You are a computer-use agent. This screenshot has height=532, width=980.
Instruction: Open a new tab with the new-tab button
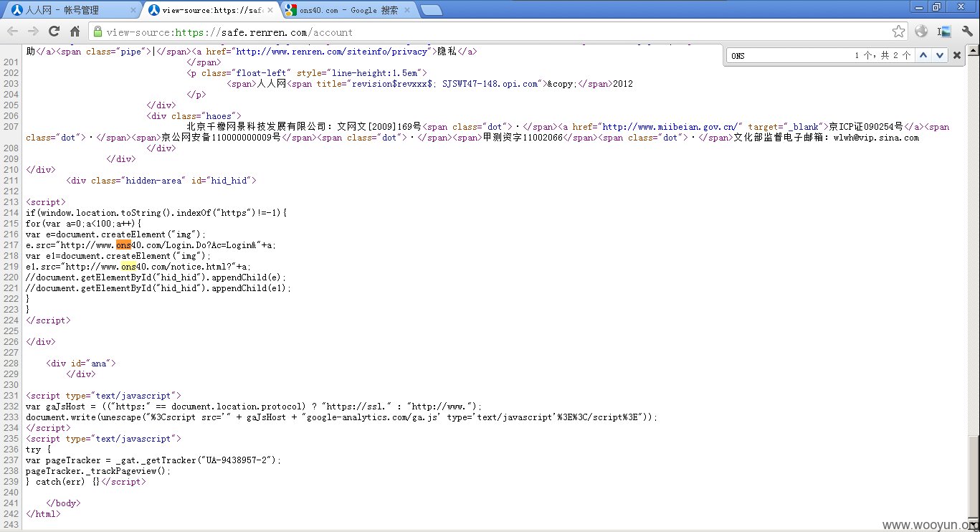tap(431, 10)
